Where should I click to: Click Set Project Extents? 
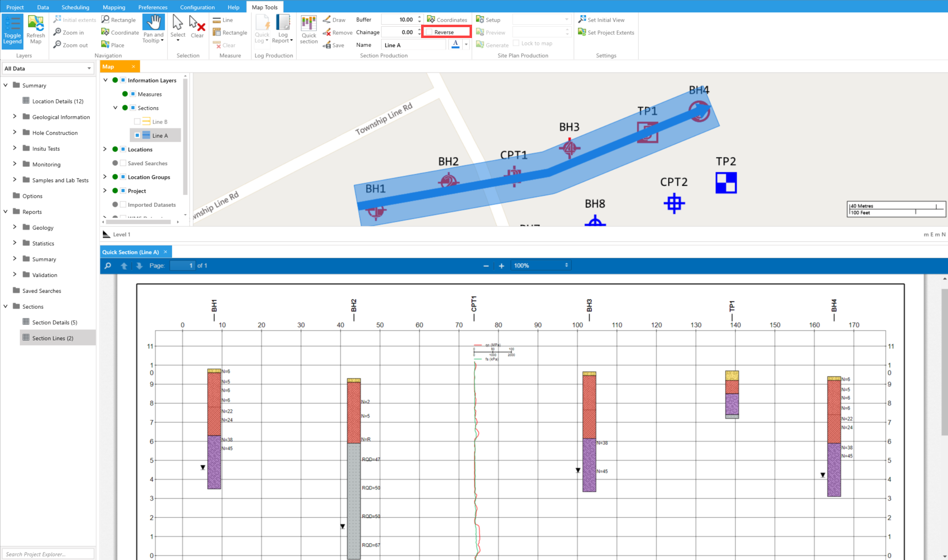pyautogui.click(x=606, y=33)
